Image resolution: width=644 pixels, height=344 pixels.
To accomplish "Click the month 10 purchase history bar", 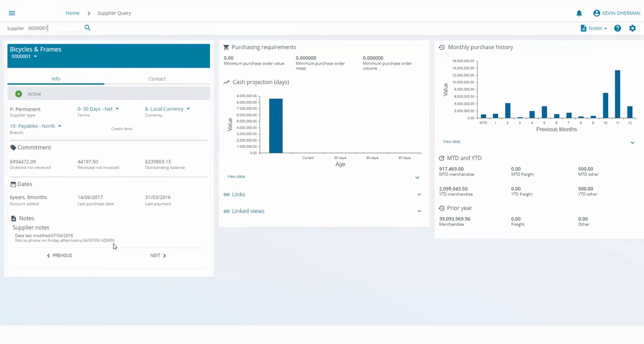I will coord(605,105).
